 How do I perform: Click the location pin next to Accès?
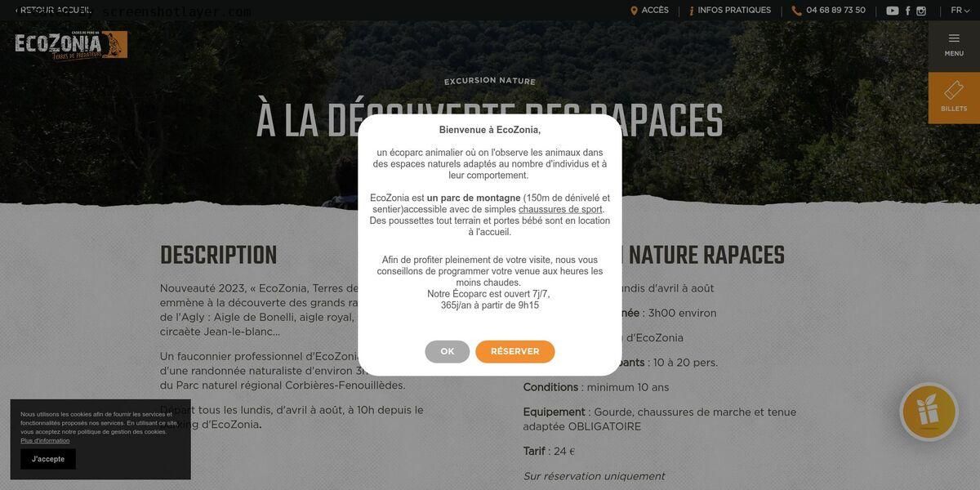634,11
